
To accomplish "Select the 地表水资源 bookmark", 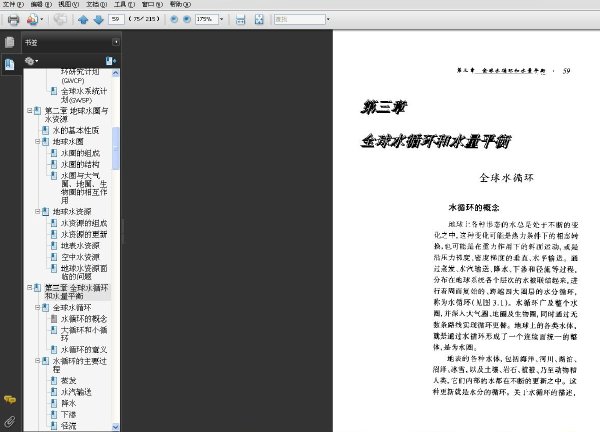I will click(x=80, y=246).
